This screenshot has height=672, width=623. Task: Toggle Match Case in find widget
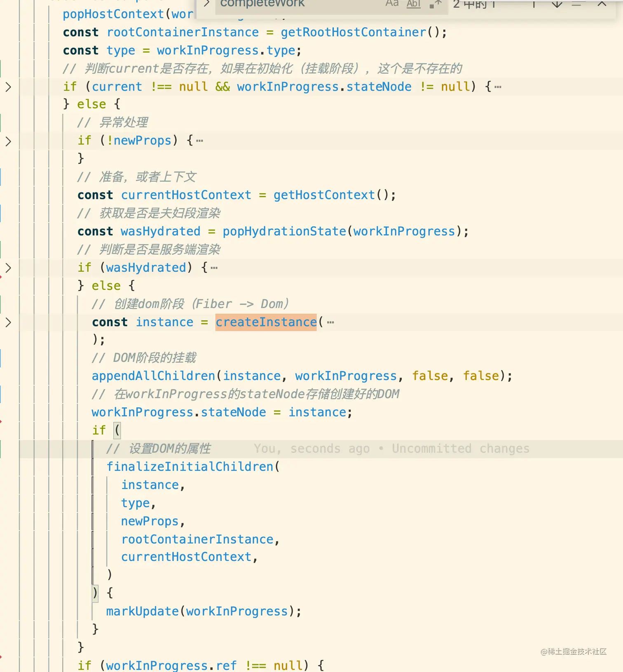[392, 4]
